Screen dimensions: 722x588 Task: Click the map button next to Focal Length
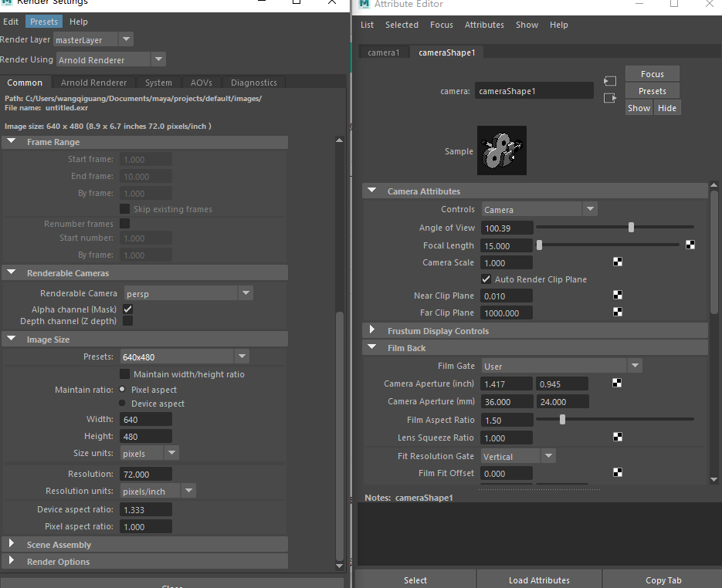click(690, 245)
